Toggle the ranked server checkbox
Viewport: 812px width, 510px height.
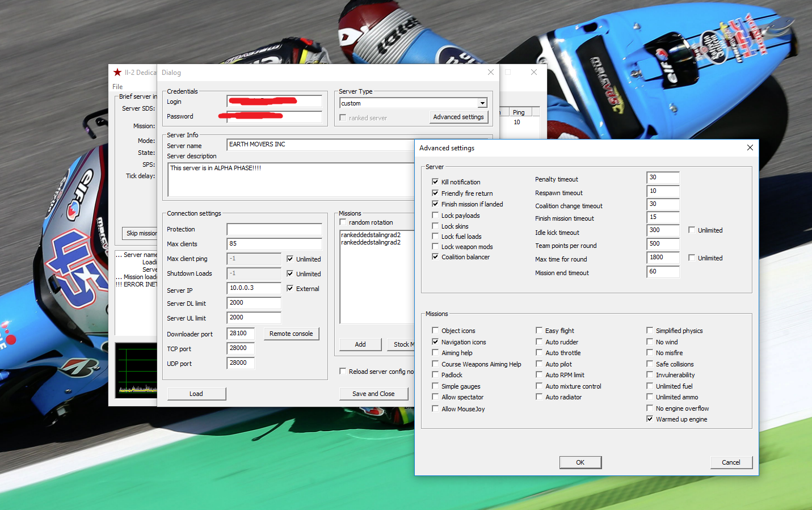pyautogui.click(x=343, y=117)
